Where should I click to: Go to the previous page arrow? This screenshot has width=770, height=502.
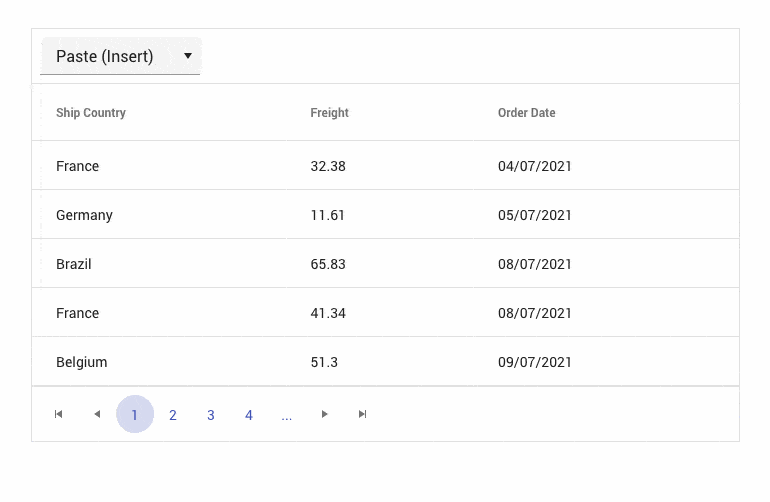point(97,414)
